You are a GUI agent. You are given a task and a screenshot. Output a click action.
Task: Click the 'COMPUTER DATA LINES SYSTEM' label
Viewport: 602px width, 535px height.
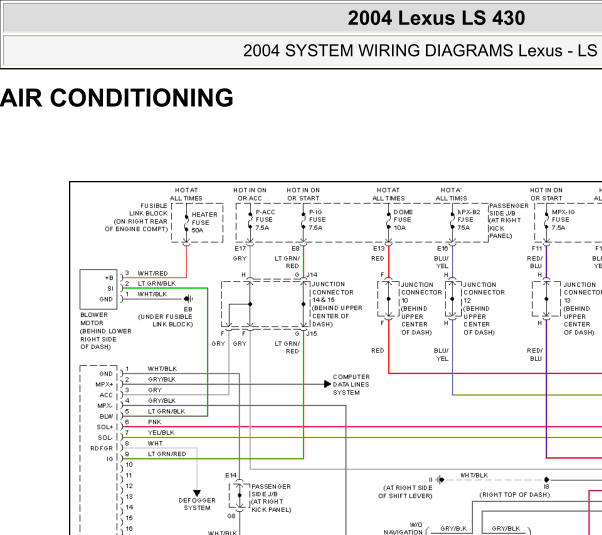351,384
